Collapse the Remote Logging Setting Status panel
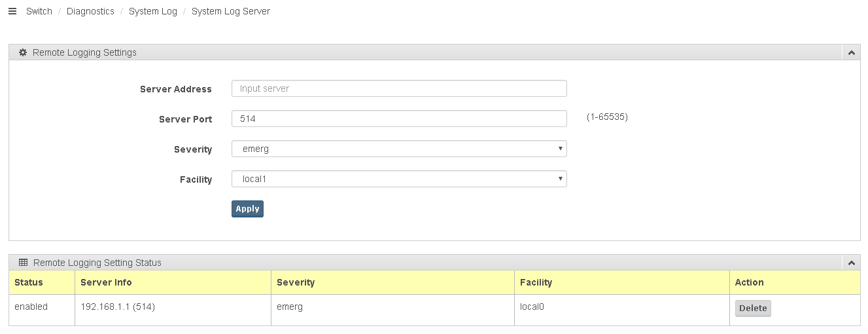The width and height of the screenshot is (868, 334). tap(851, 263)
